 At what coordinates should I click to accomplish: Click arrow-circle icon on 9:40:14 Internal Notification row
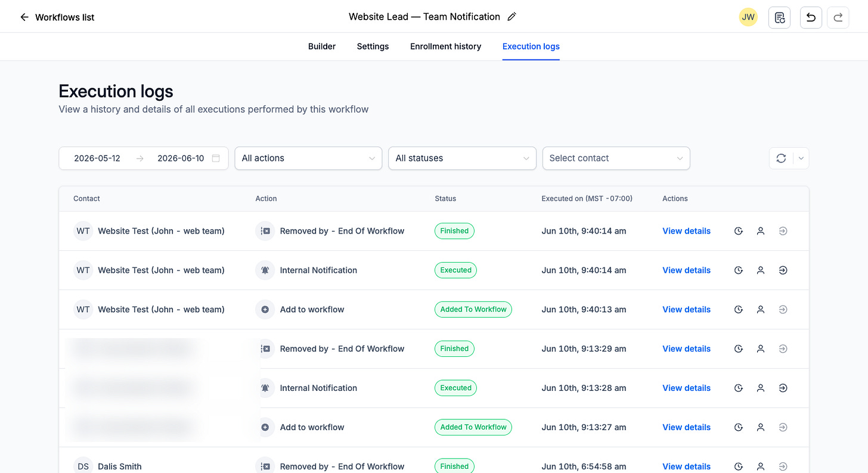coord(783,270)
